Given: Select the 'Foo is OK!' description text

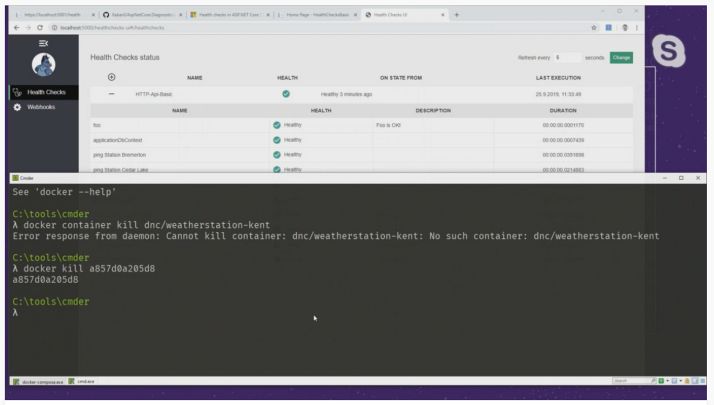Looking at the screenshot, I should point(388,125).
